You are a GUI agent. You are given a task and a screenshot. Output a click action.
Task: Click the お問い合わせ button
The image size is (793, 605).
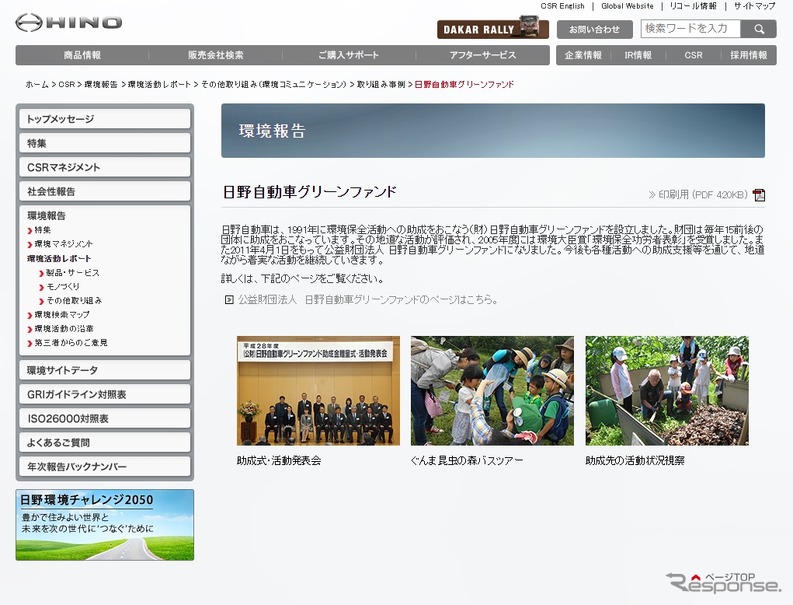pos(595,29)
